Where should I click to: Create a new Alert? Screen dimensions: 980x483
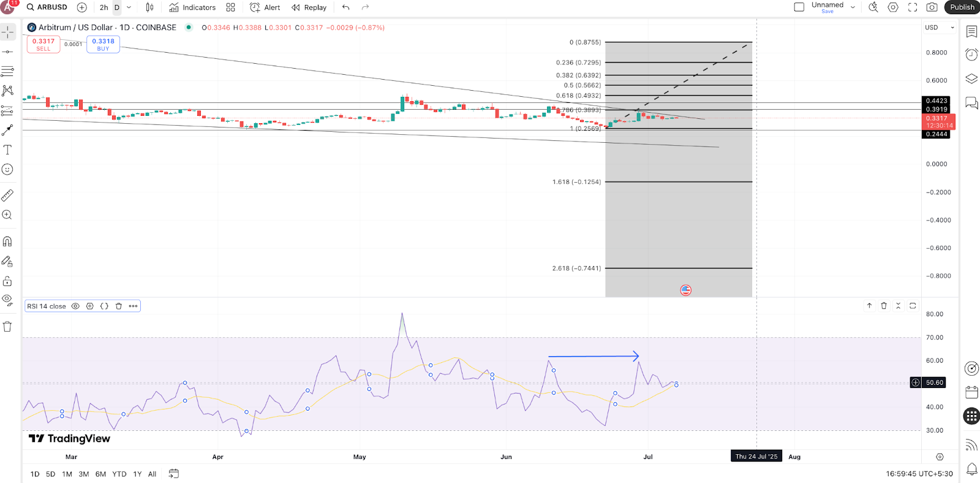click(265, 7)
